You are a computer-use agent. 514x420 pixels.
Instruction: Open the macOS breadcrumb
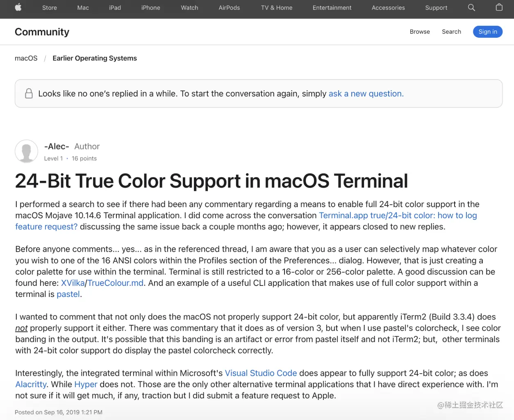click(26, 58)
